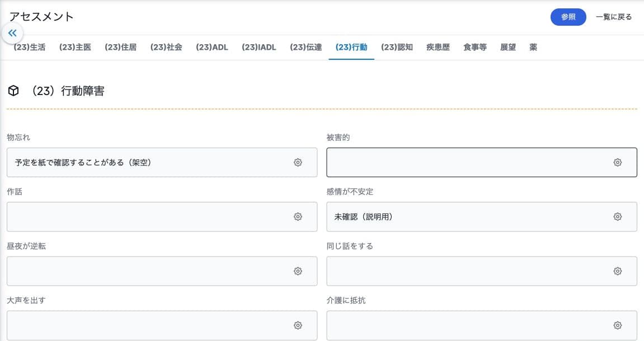Viewport: 644px width, 341px height.
Task: Show the 疾患歴 tab
Action: [438, 47]
